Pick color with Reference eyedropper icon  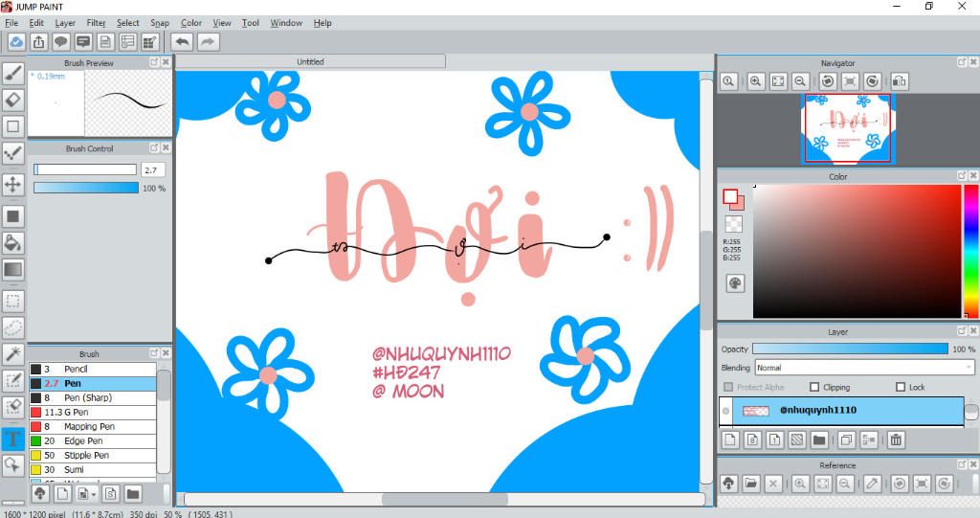coord(873,484)
